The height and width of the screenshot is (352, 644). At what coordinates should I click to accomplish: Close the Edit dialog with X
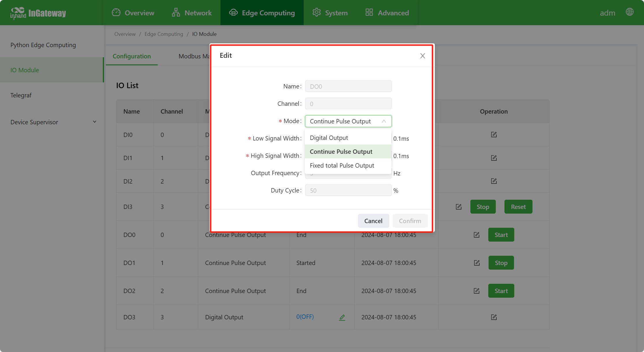click(x=422, y=56)
